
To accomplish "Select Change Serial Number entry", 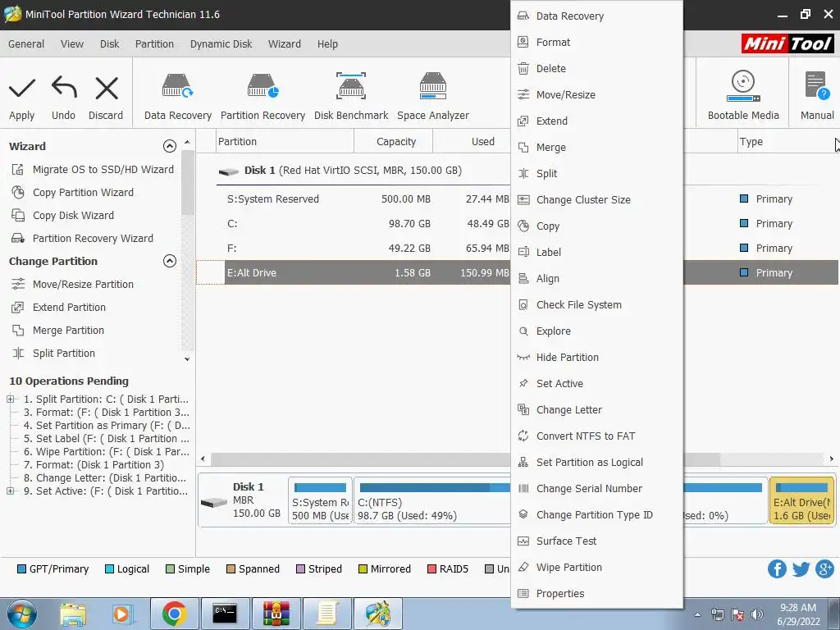I will [597, 489].
